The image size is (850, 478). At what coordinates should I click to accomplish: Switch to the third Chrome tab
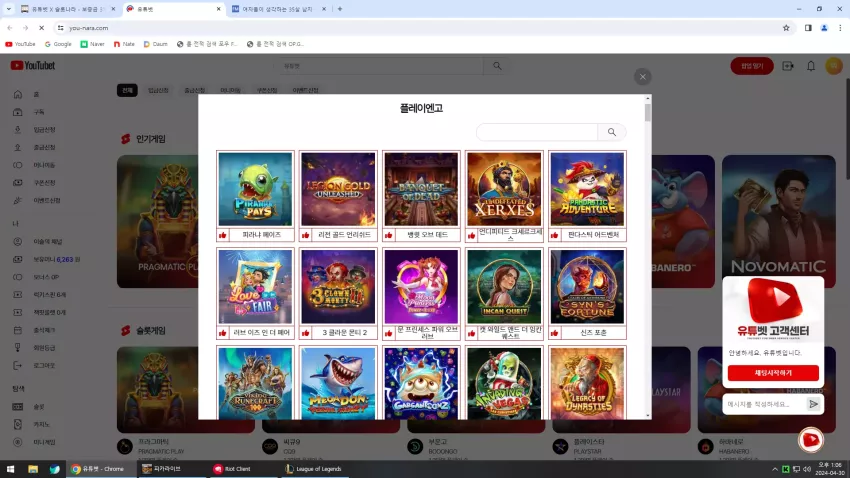coord(279,9)
